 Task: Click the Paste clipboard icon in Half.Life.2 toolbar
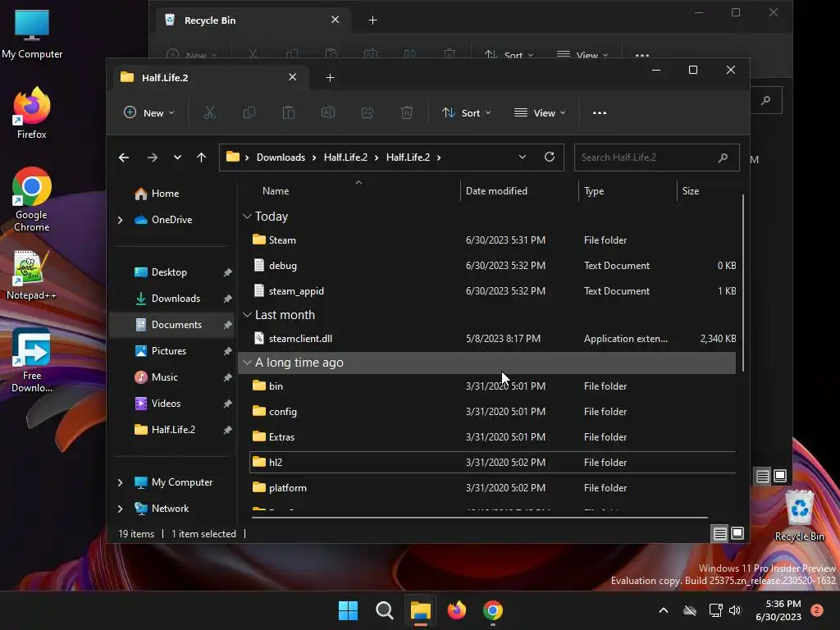click(x=289, y=113)
